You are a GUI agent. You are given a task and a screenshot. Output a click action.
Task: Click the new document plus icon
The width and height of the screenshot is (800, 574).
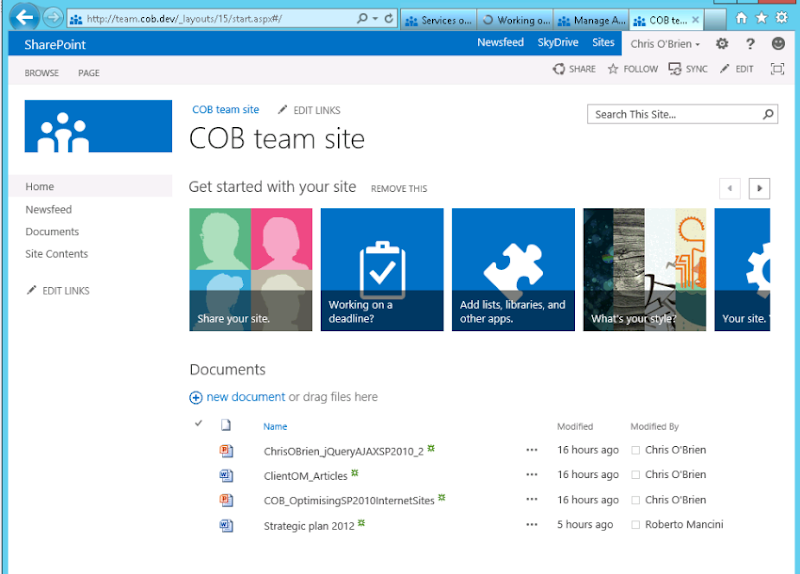coord(196,397)
